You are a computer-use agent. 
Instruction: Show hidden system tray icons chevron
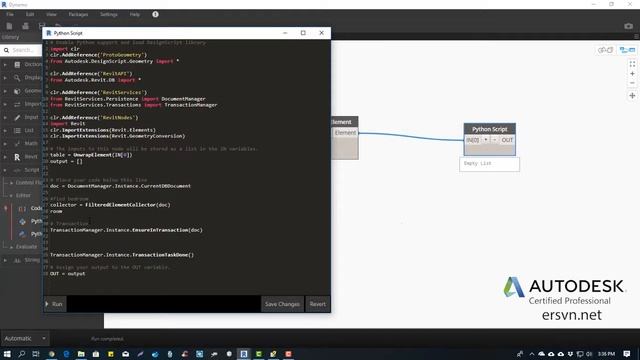(532, 354)
